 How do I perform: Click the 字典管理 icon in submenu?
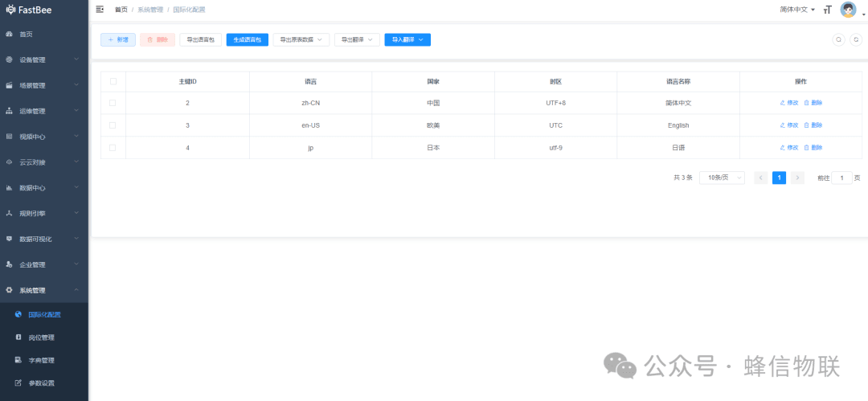pos(18,360)
